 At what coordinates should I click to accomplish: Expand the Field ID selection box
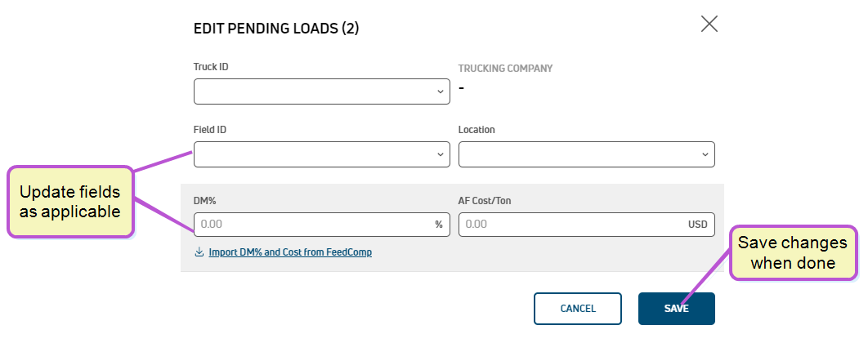(x=322, y=154)
